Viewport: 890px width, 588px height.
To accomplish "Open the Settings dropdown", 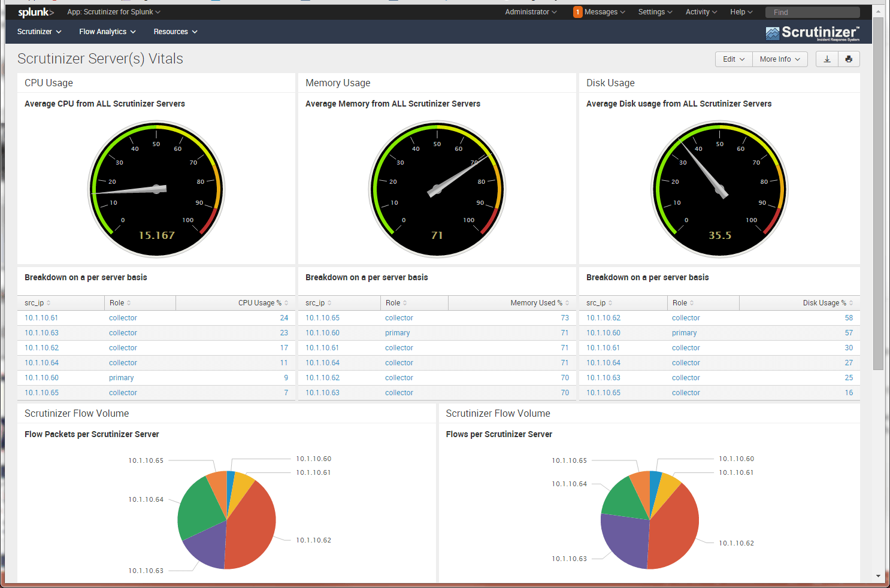I will tap(655, 12).
